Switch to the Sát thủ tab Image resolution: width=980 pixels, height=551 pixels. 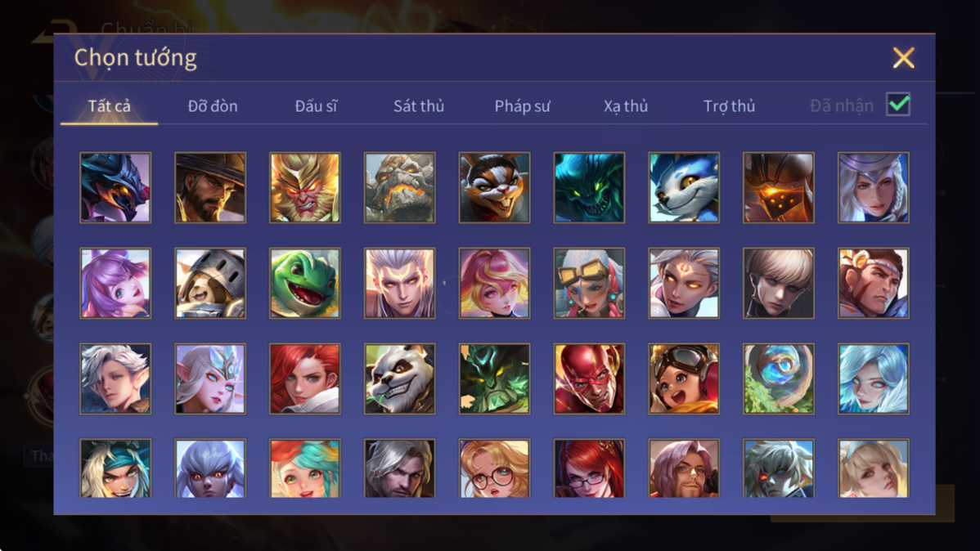[x=419, y=106]
